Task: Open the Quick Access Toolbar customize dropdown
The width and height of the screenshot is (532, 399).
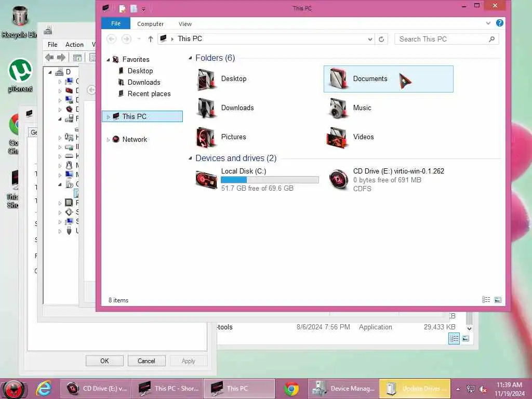Action: tap(143, 9)
